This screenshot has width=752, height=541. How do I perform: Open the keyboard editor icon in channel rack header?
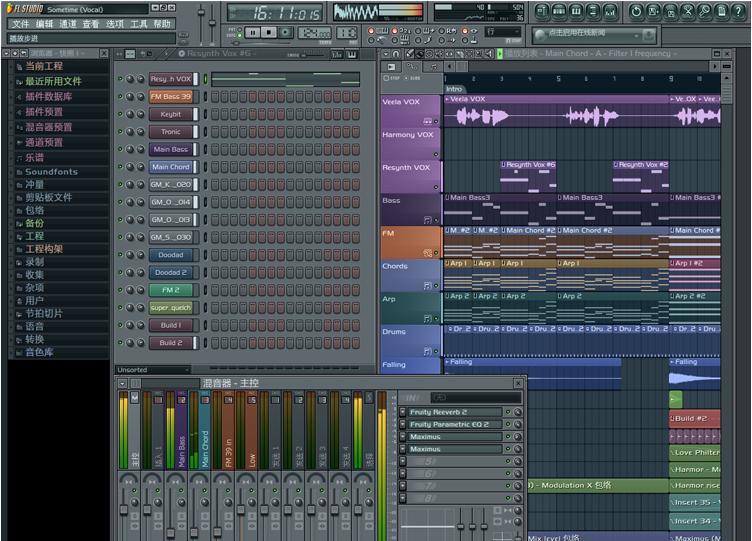(352, 54)
